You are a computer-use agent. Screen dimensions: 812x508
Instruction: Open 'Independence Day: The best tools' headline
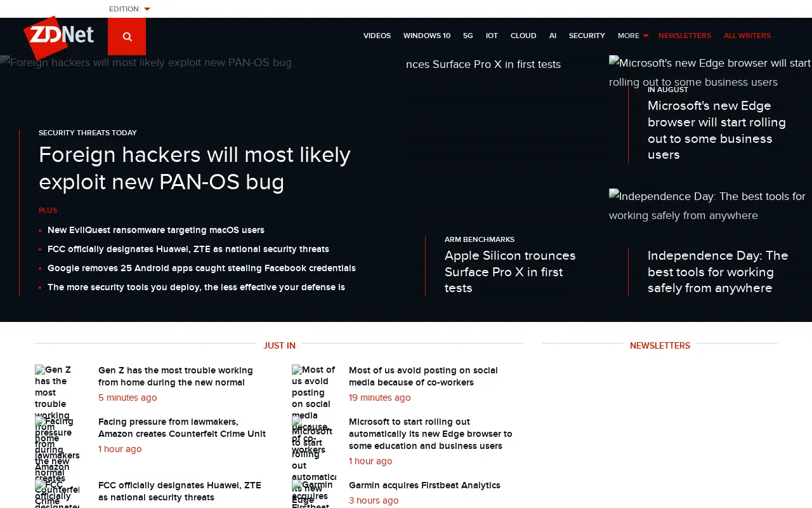pyautogui.click(x=718, y=272)
